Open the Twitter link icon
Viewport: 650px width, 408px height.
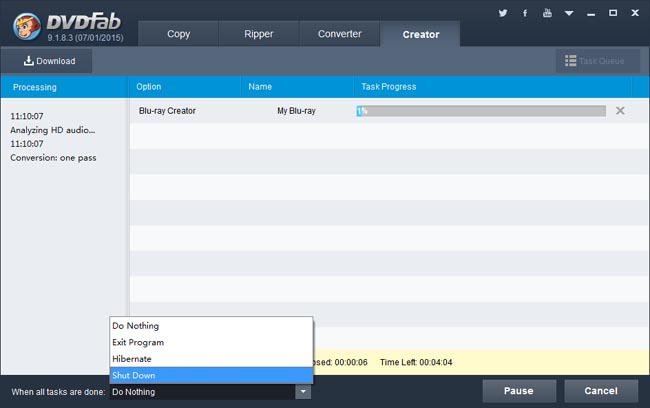click(x=502, y=14)
